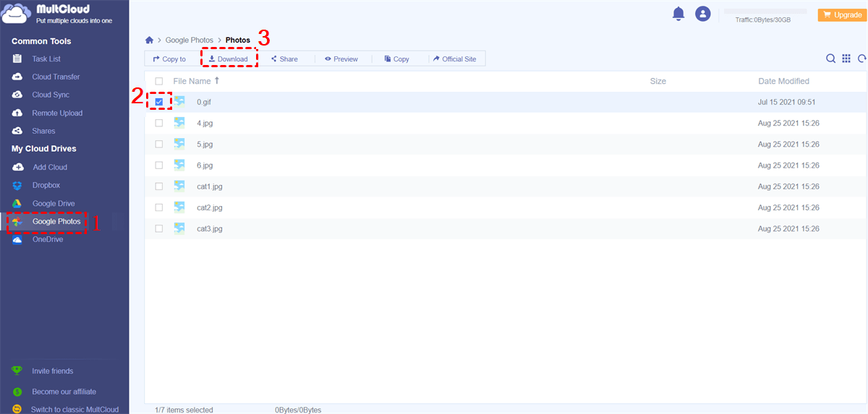868x414 pixels.
Task: Click the Photos breadcrumb text
Action: coord(238,40)
